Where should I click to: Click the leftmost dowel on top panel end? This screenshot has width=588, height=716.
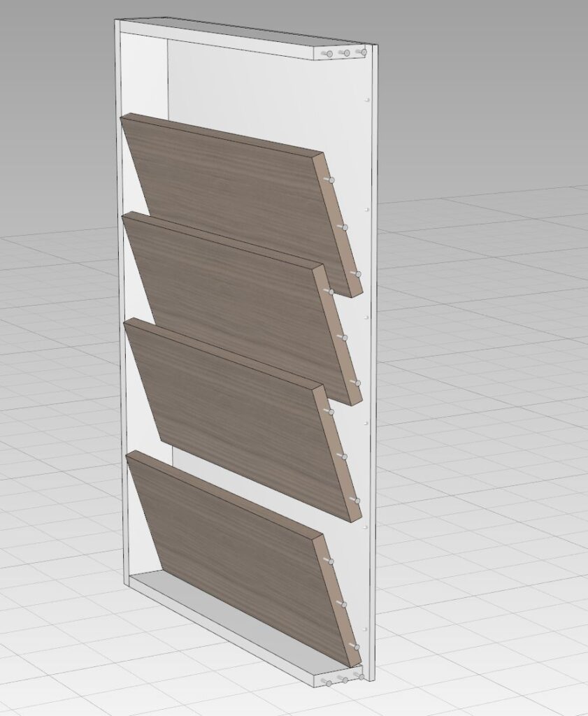click(329, 54)
